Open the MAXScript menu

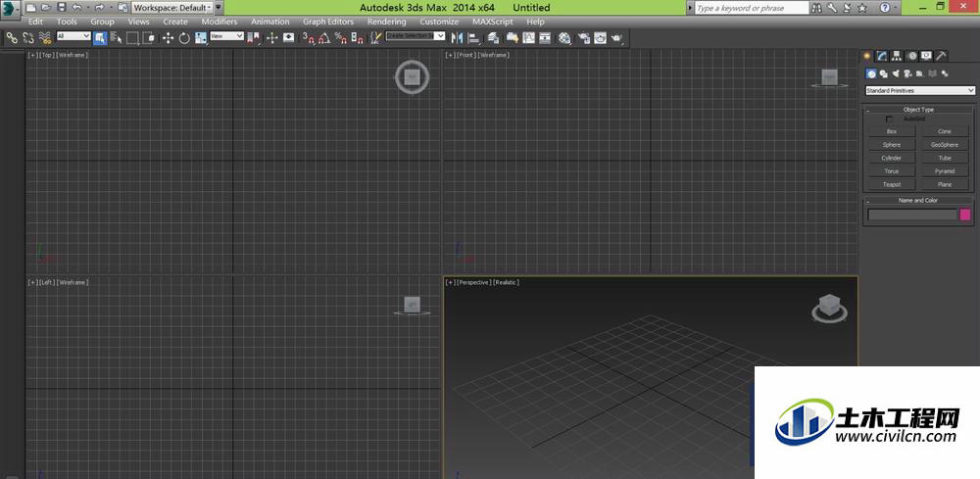tap(493, 22)
